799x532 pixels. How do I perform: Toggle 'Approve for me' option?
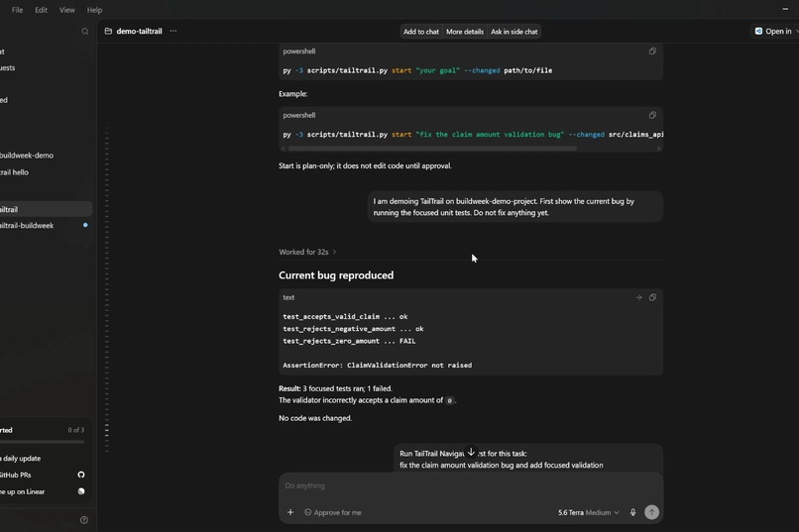[x=333, y=512]
